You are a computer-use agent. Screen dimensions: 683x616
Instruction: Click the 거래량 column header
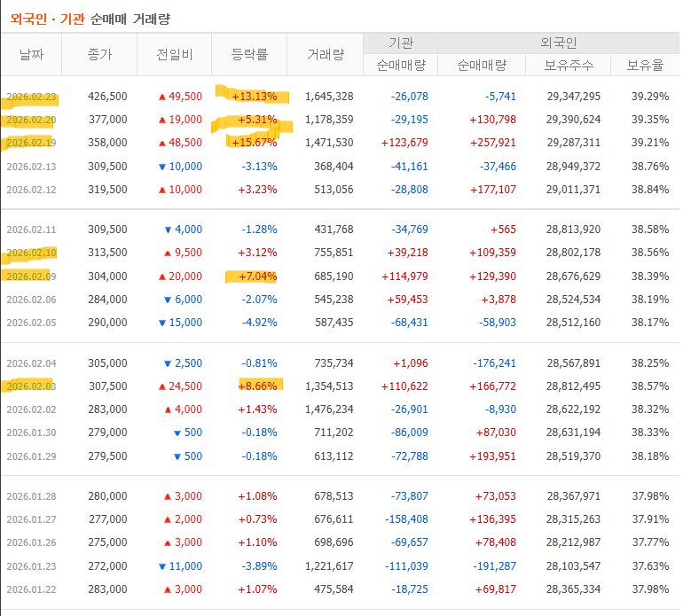[x=326, y=55]
